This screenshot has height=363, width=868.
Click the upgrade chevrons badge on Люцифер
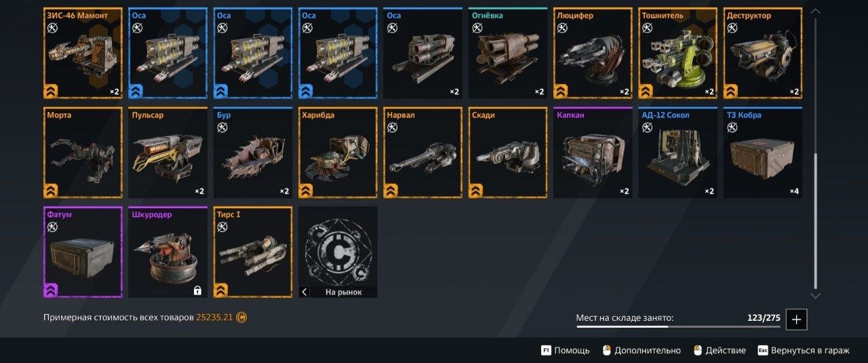point(562,91)
